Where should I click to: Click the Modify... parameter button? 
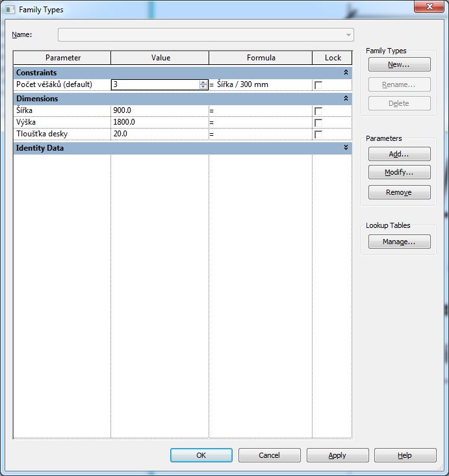[x=399, y=173]
